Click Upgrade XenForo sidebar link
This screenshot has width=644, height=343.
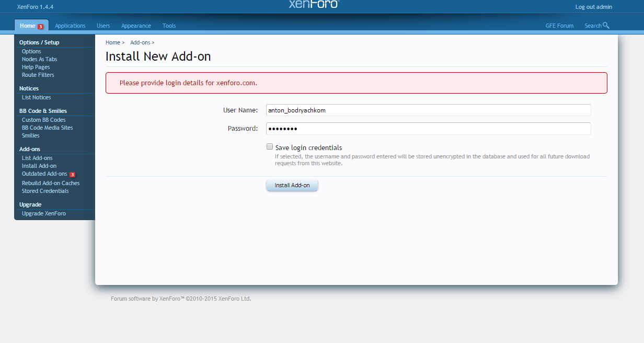coord(44,213)
